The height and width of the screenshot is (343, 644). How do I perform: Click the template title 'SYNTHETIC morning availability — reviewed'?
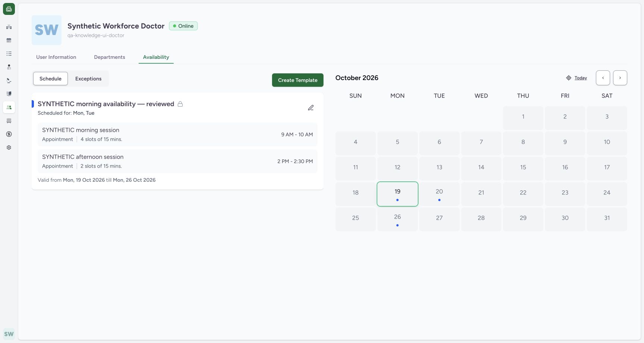[106, 104]
